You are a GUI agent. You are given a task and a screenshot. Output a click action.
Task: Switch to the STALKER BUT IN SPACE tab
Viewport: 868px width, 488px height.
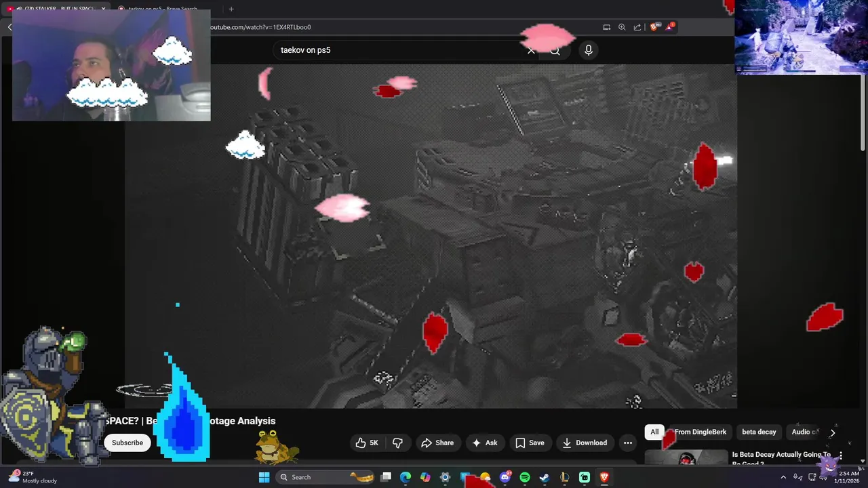click(x=54, y=9)
